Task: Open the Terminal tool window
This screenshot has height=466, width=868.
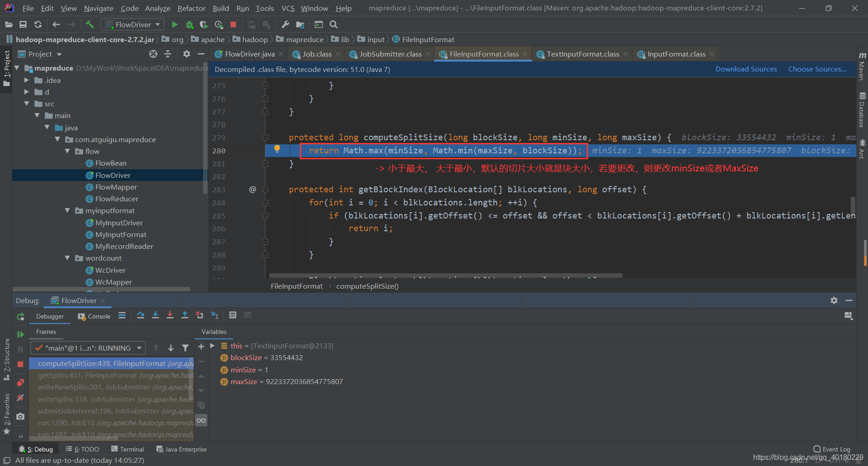Action: tap(127, 449)
